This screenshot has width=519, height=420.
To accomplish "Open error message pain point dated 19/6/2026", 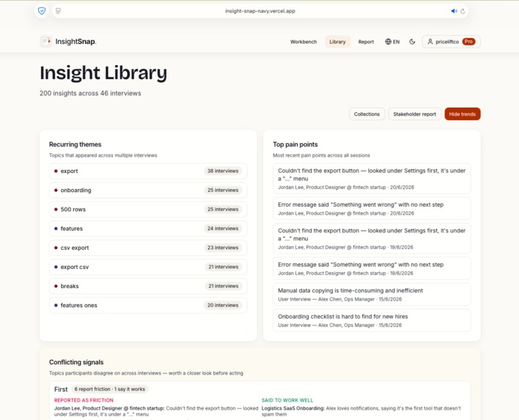I will [x=372, y=268].
